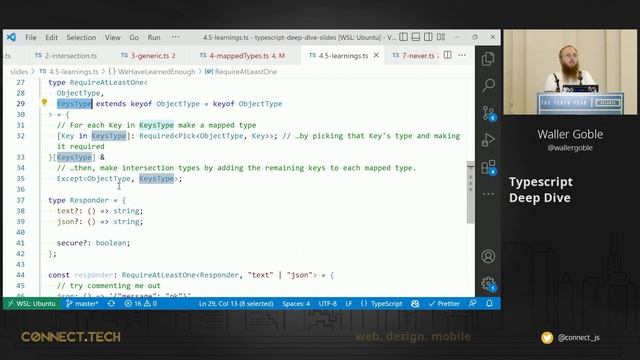Open the Search view icon

click(x=488, y=86)
